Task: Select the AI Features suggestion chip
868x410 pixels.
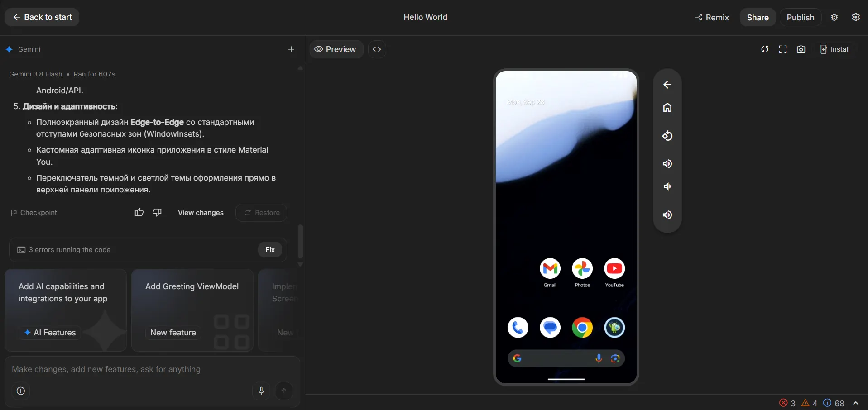Action: (x=50, y=333)
